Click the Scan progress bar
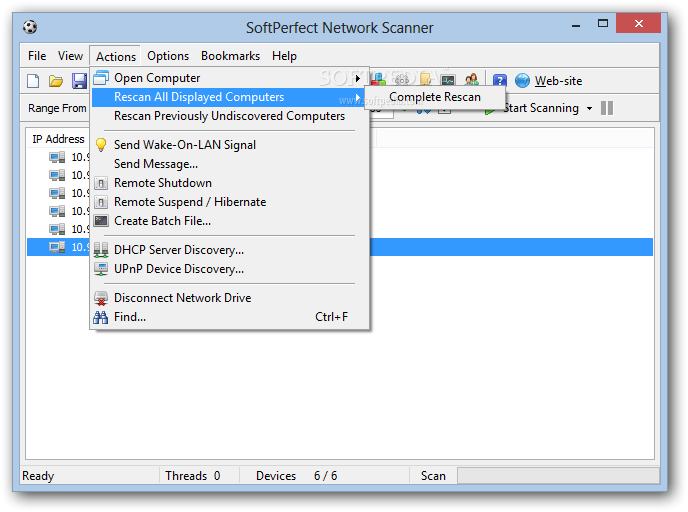This screenshot has width=688, height=512. point(558,476)
